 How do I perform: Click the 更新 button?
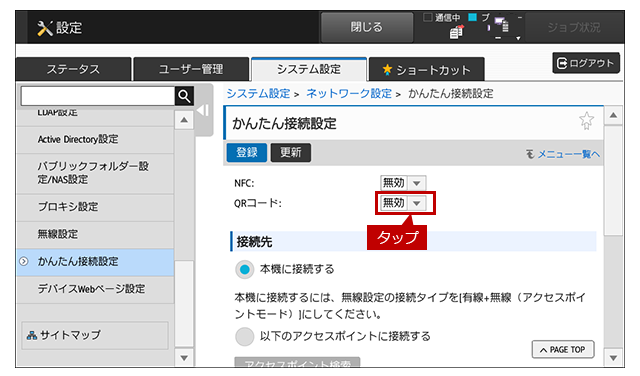[x=291, y=153]
